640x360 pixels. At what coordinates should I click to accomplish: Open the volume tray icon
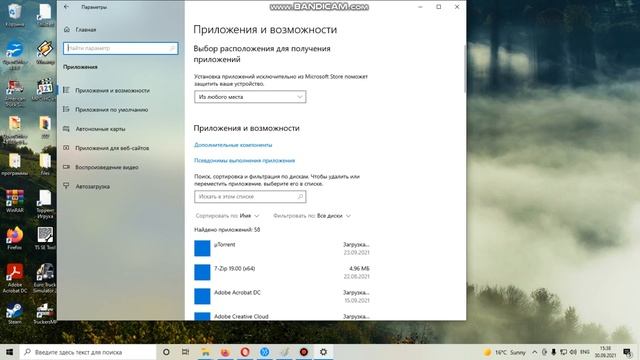pos(573,352)
